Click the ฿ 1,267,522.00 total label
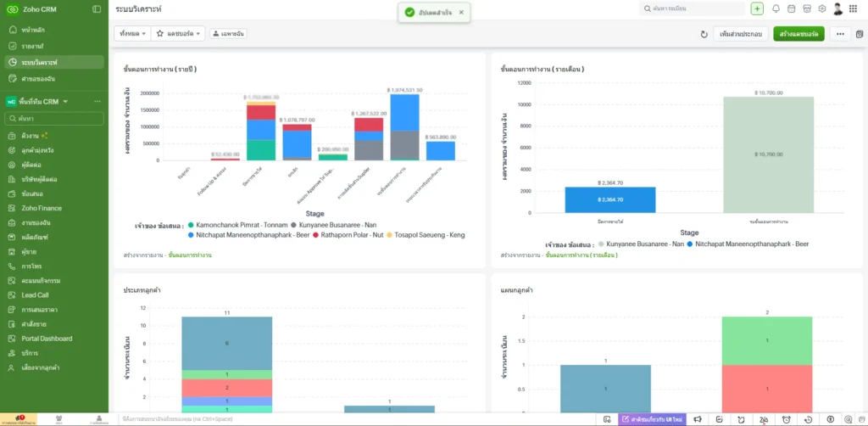Image resolution: width=868 pixels, height=426 pixels. (369, 113)
